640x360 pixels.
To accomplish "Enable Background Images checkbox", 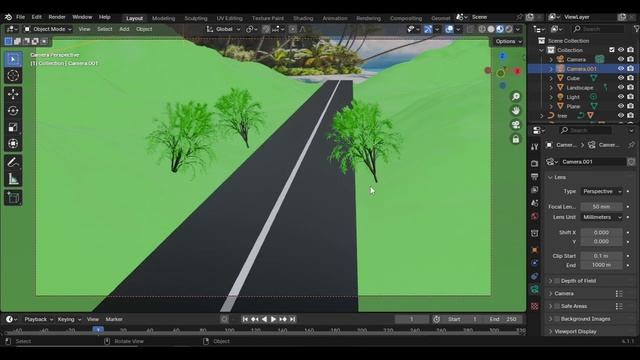I will 557,319.
